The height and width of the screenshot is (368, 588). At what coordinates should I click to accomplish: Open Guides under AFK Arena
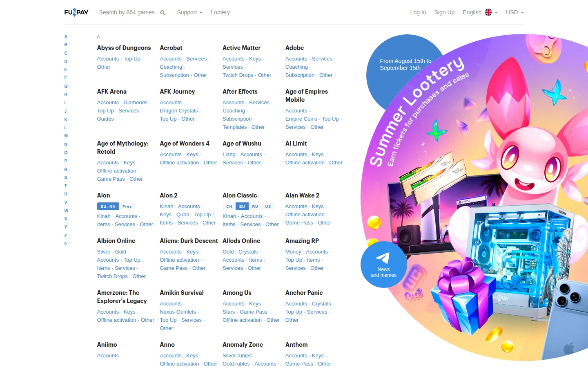tap(105, 119)
